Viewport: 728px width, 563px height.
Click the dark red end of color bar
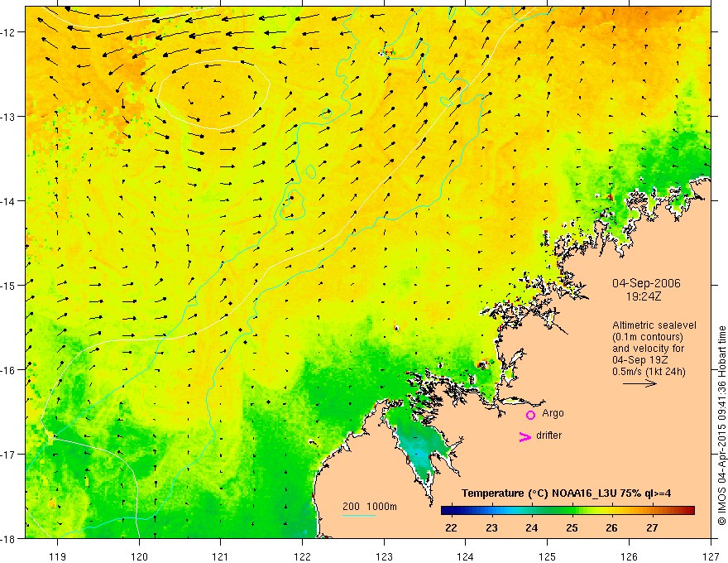click(x=691, y=511)
